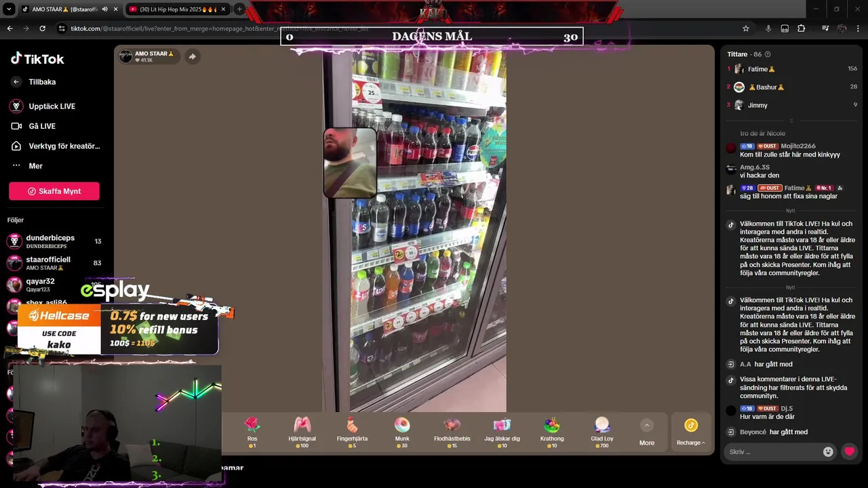The image size is (868, 488).
Task: Send the Jag älskar dig gift
Action: 502,432
